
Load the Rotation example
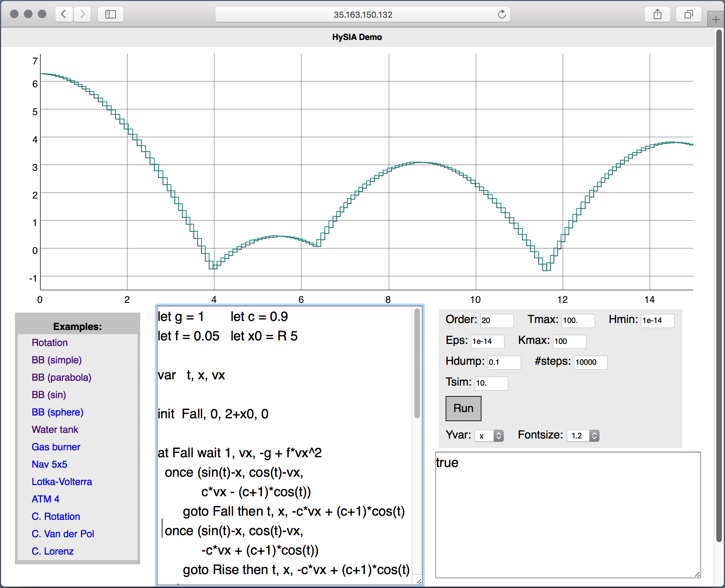click(x=50, y=343)
